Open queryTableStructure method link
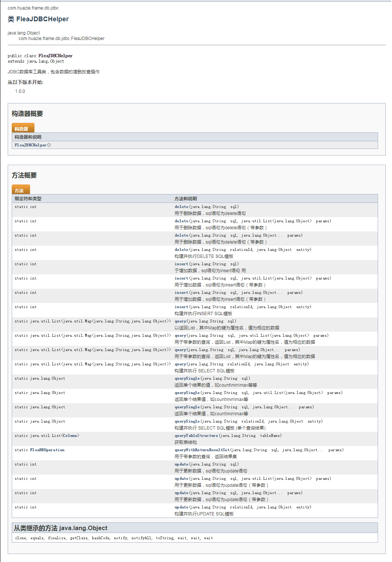 196,435
